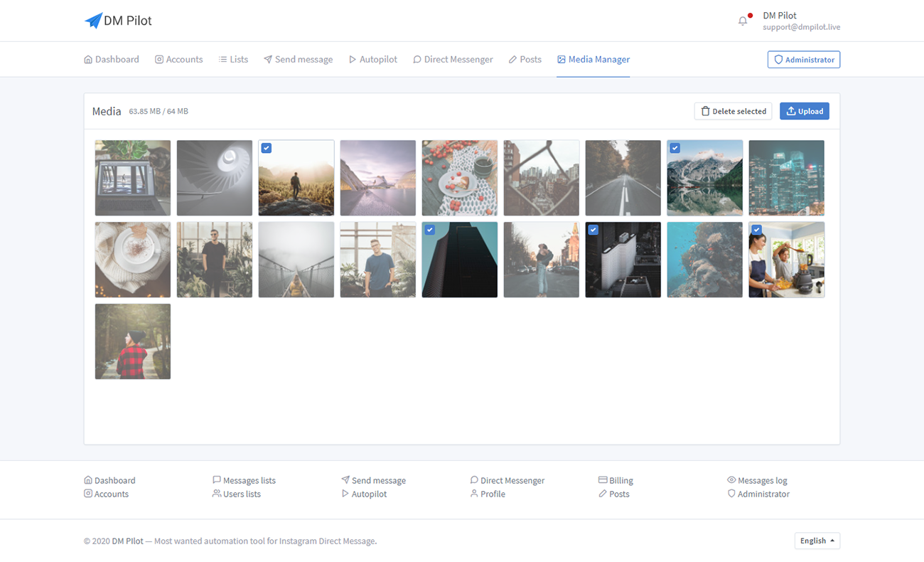The height and width of the screenshot is (562, 924).
Task: Select the misty purple lake thumbnail
Action: coord(378,178)
